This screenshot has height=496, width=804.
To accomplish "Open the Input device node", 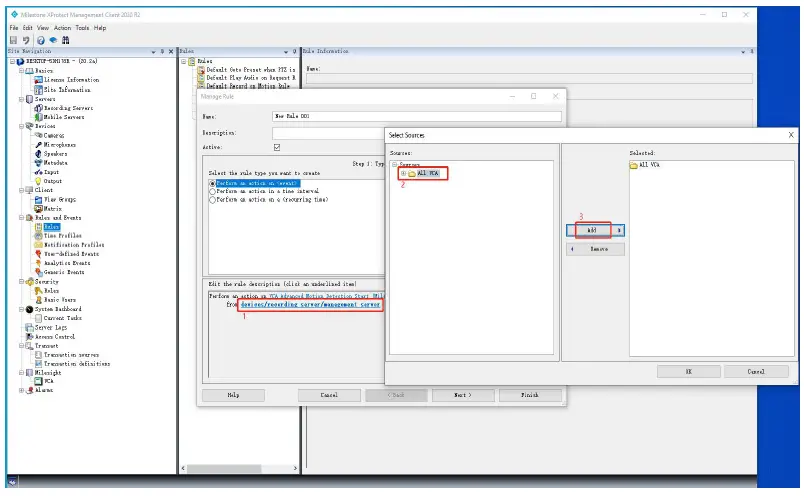I will point(51,172).
